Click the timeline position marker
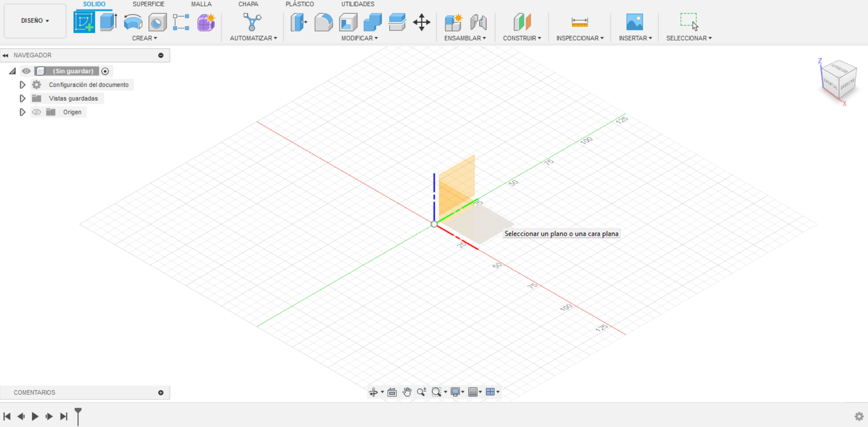This screenshot has height=427, width=868. click(78, 416)
